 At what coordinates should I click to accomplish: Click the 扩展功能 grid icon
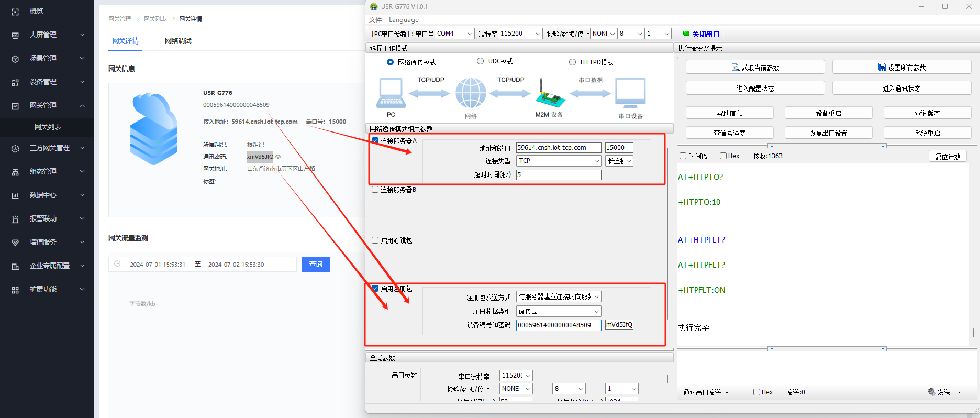pos(15,290)
